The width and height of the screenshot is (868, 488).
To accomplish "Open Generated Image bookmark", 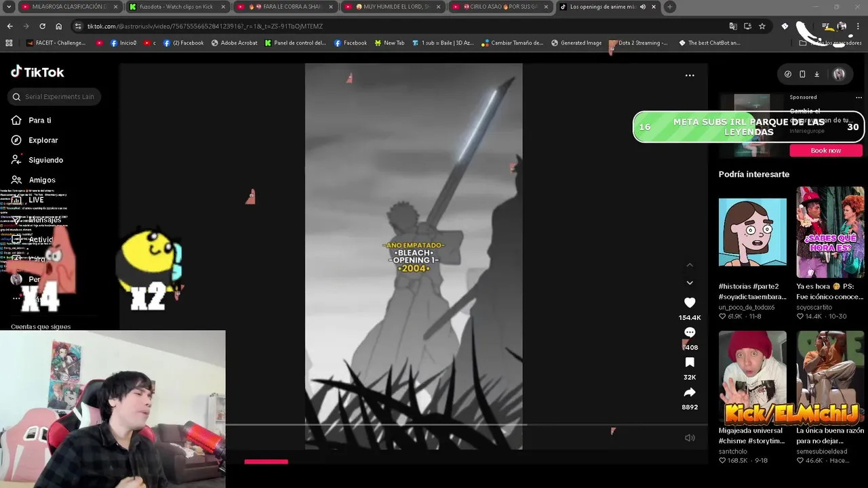I will (576, 43).
